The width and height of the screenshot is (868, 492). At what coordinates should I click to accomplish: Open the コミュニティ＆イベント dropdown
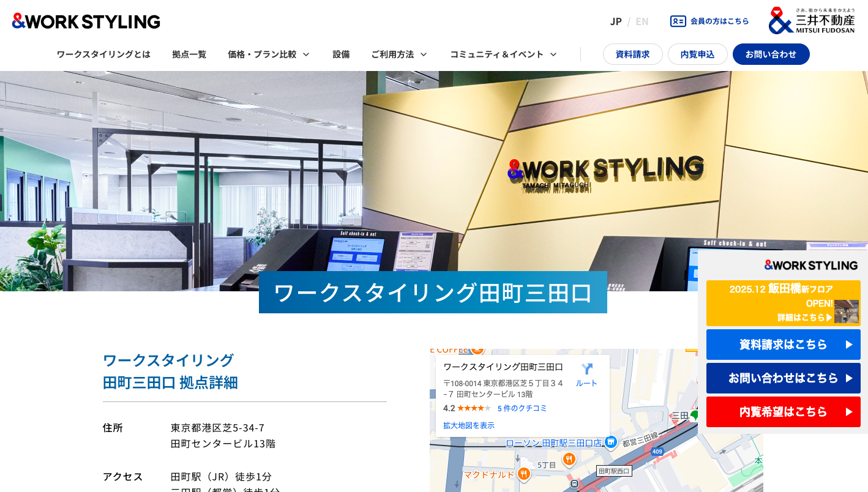click(x=503, y=54)
